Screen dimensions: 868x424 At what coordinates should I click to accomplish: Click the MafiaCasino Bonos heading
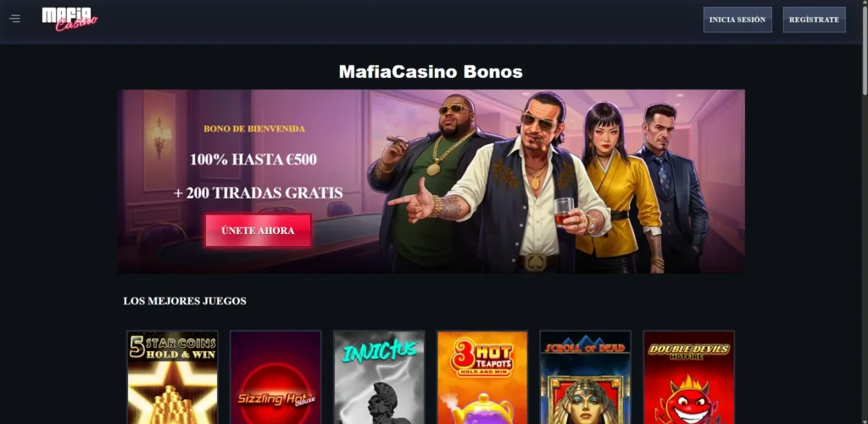pos(431,71)
